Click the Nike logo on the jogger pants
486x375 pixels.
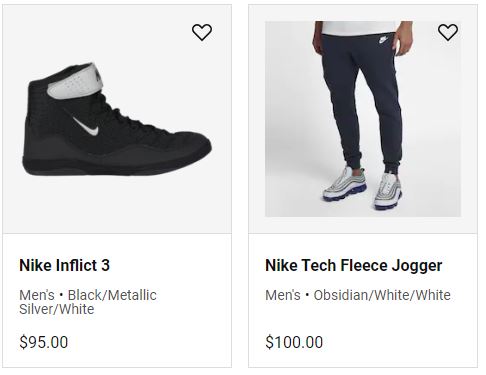click(x=384, y=40)
